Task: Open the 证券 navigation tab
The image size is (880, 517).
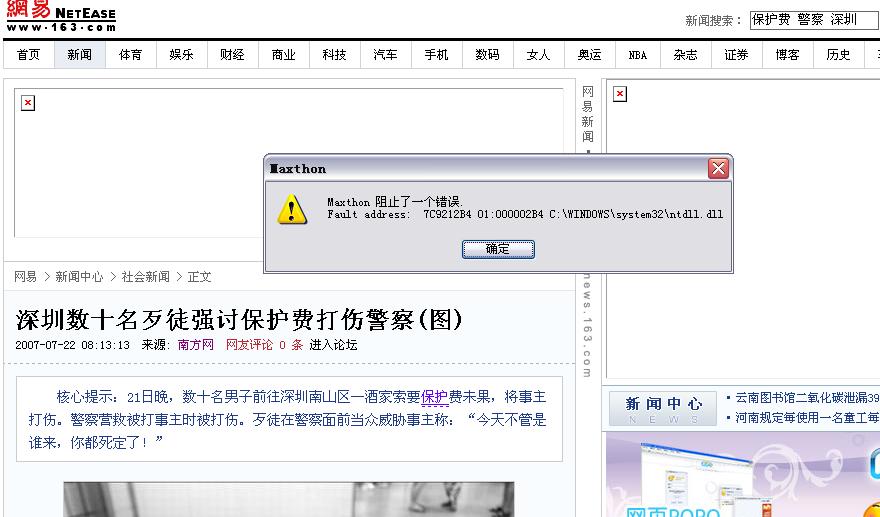Action: pos(736,55)
